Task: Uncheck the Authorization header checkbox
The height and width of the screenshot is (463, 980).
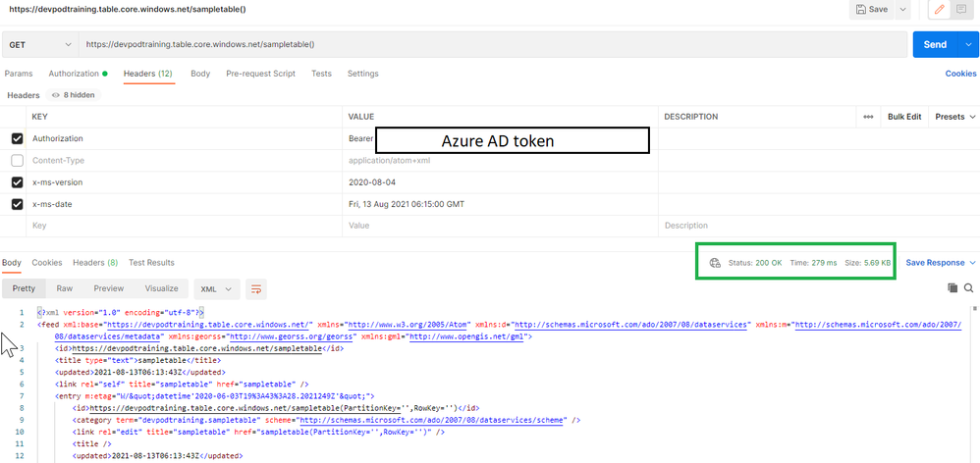Action: coord(18,138)
